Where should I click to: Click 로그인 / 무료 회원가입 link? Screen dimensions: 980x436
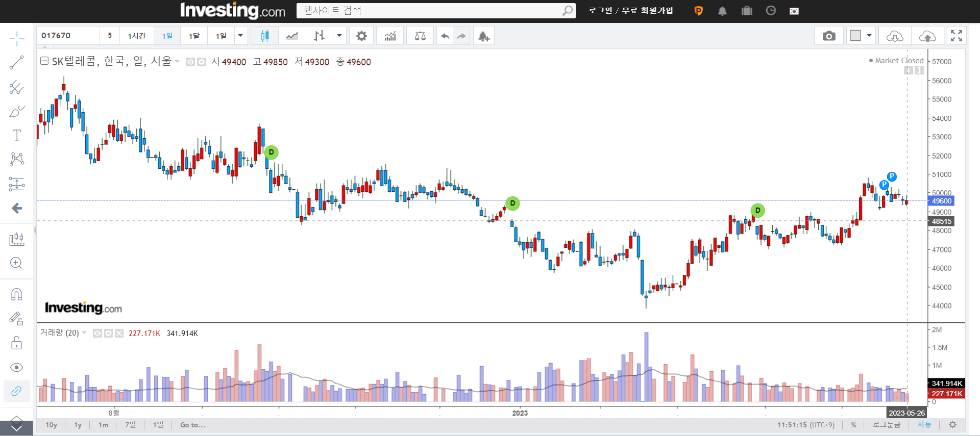631,11
